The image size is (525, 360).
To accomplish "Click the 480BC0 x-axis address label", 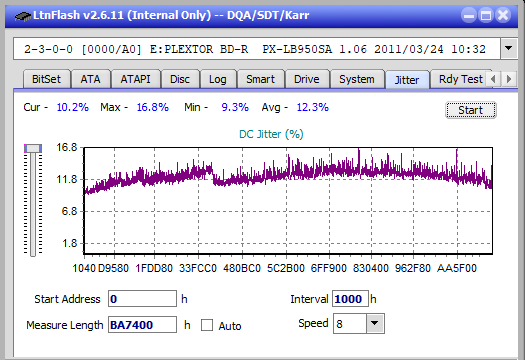I will 242,268.
